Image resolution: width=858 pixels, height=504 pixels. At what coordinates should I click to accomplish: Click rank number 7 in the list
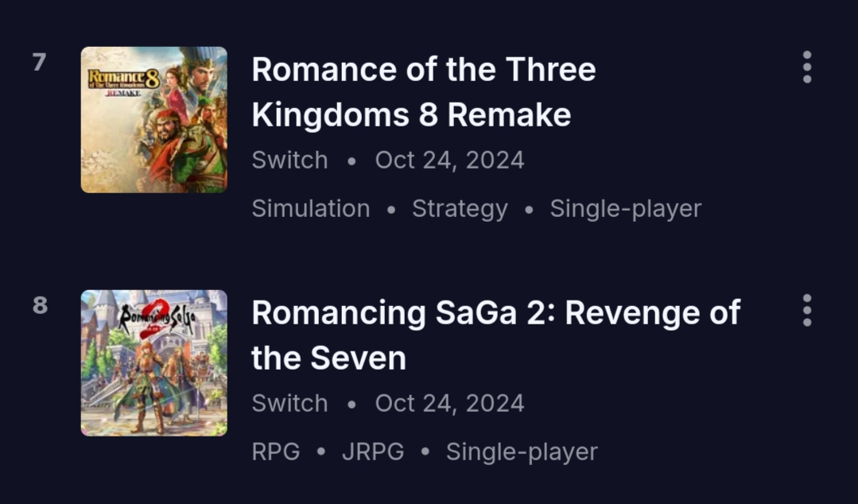[40, 62]
